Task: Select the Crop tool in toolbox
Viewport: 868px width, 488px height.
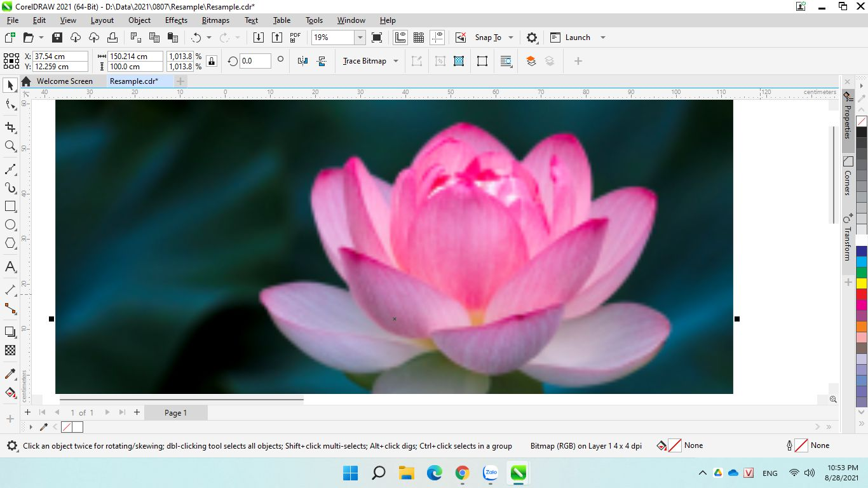Action: (x=10, y=127)
